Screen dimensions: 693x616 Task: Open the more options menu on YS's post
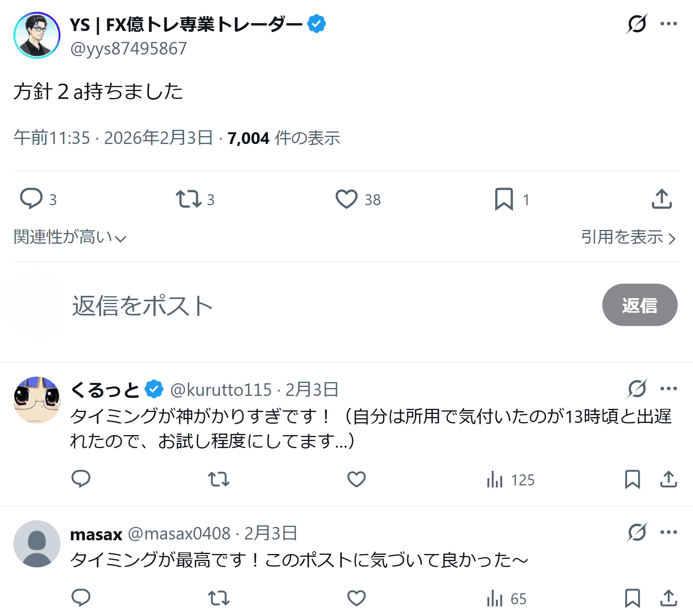tap(668, 24)
